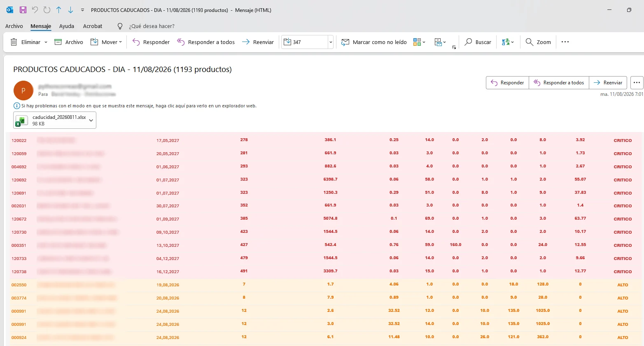Open the Translate dropdown icon
This screenshot has width=644, height=346.
(508, 42)
